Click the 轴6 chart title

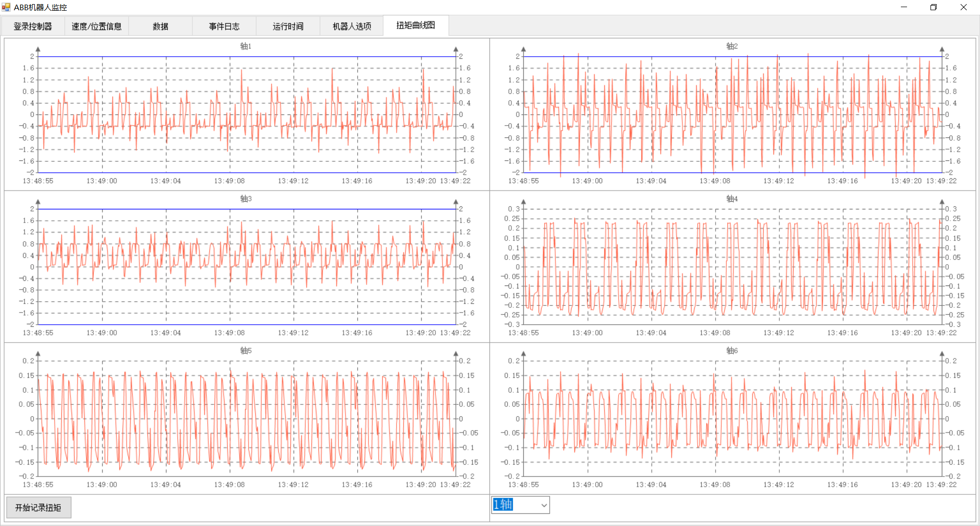click(731, 350)
